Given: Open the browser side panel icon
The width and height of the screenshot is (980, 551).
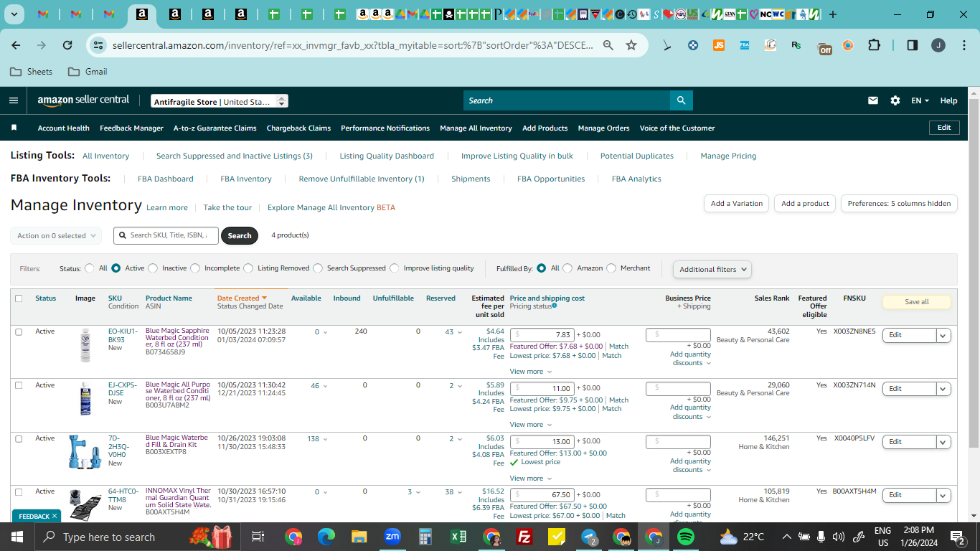Looking at the screenshot, I should point(913,45).
